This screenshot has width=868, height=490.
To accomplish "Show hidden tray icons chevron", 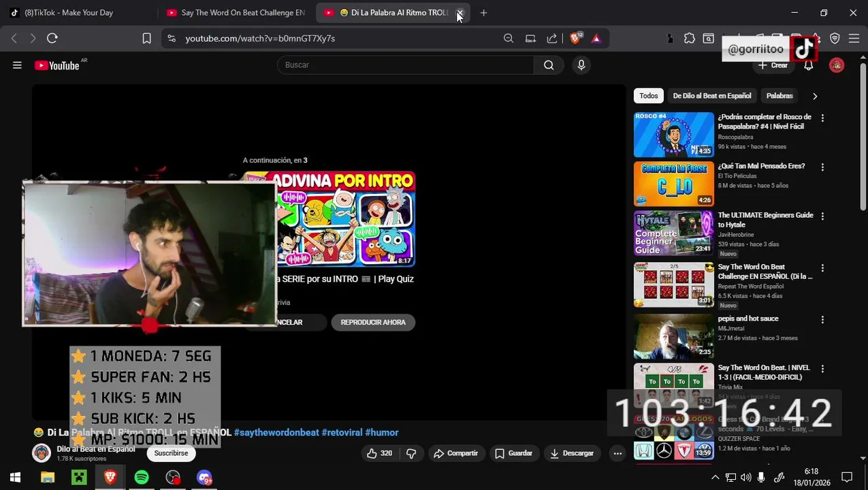I will coord(715,478).
